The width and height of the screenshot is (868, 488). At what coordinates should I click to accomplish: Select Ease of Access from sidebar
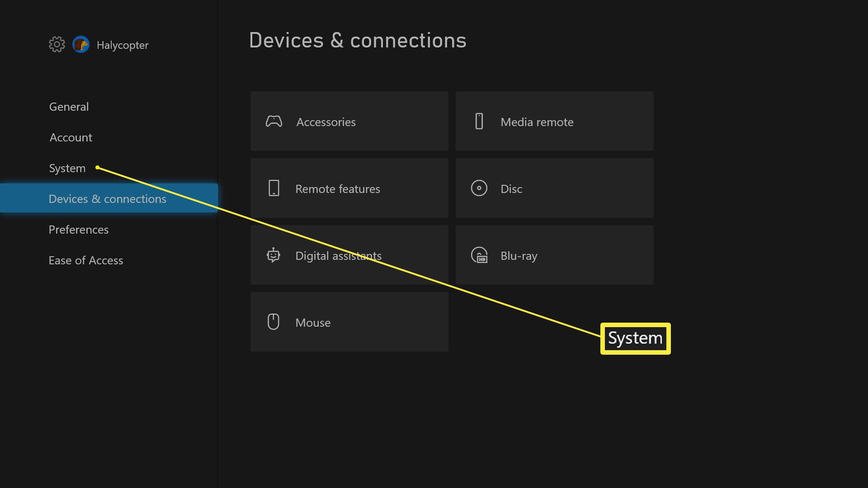click(86, 259)
